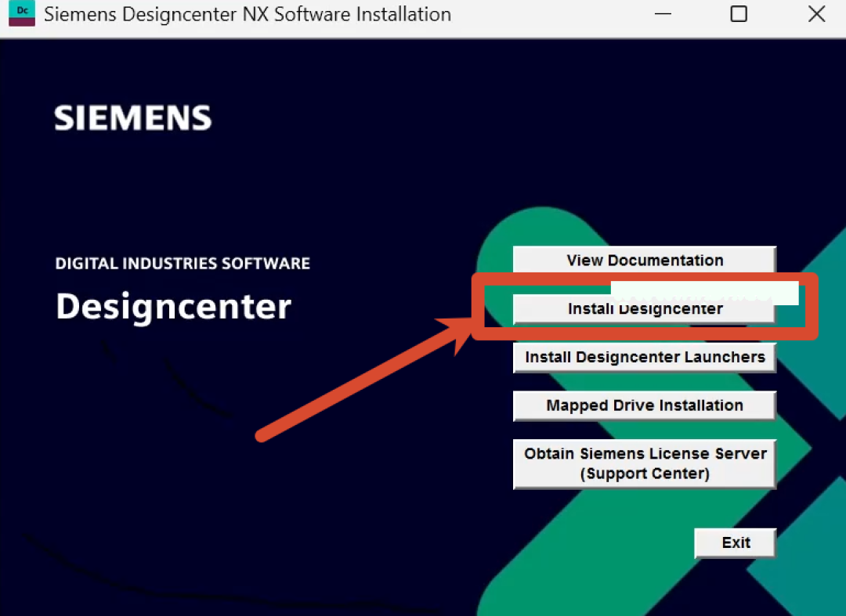The width and height of the screenshot is (846, 616).
Task: Open the View Documentation button
Action: 644,260
